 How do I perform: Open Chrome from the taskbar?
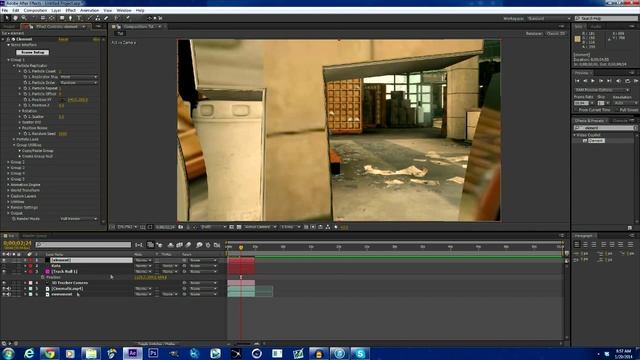coord(49,353)
